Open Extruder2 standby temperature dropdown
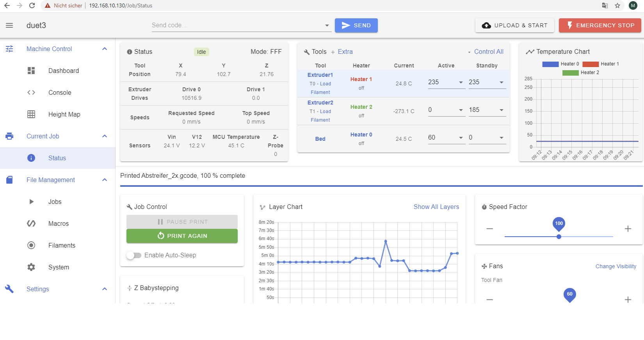 pos(502,110)
